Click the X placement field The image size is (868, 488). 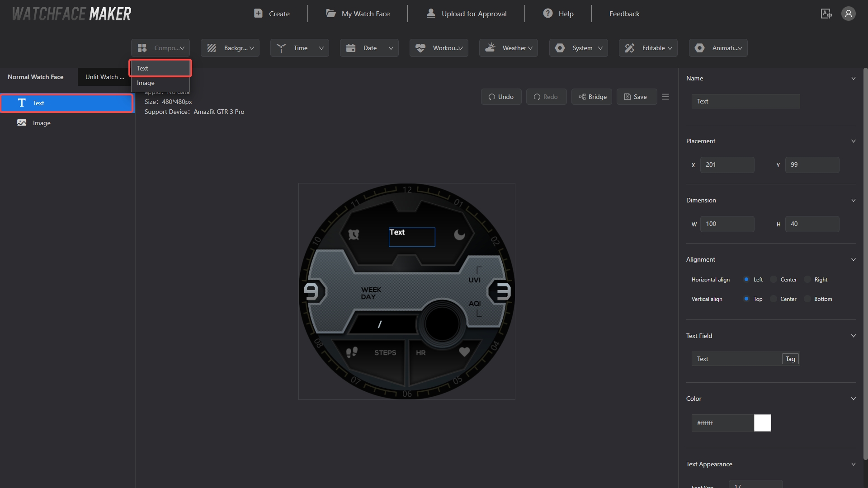(727, 164)
